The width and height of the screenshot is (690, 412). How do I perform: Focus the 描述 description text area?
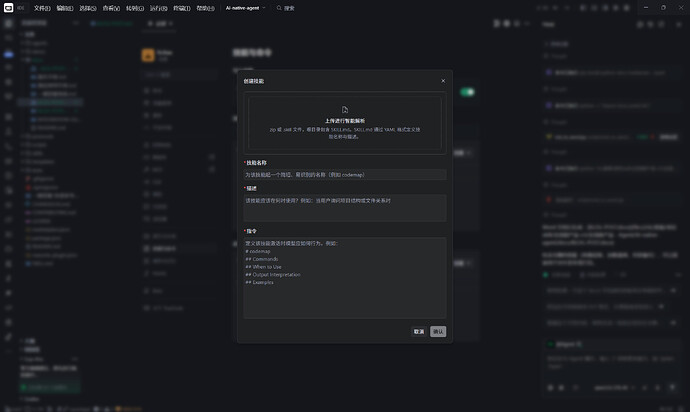tap(345, 208)
